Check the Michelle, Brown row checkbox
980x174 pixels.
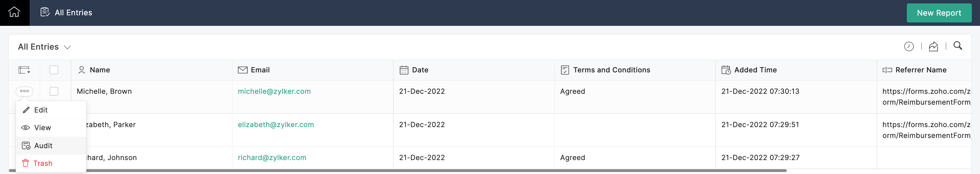coord(54,91)
